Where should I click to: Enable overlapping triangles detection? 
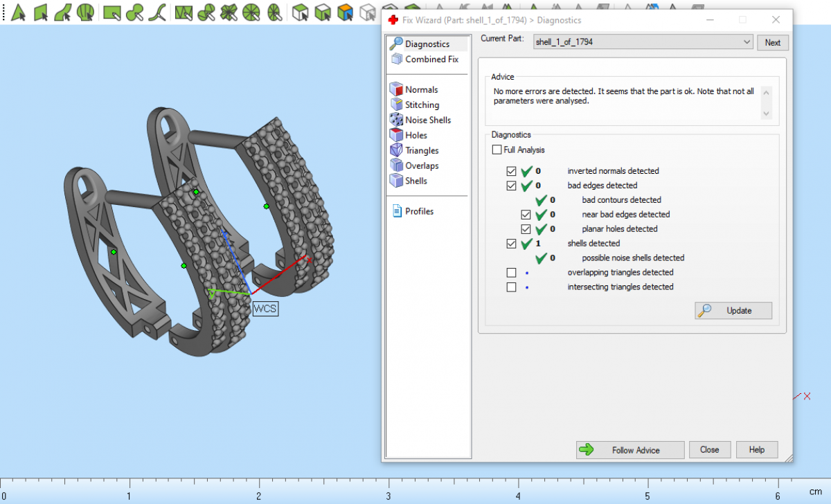[x=512, y=273]
